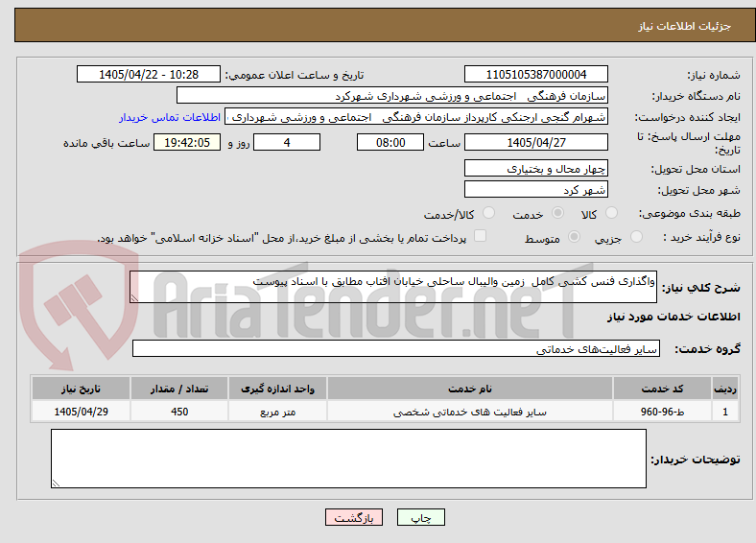Click the buyer notes textarea resize handle
This screenshot has width=756, height=543.
coord(56,483)
